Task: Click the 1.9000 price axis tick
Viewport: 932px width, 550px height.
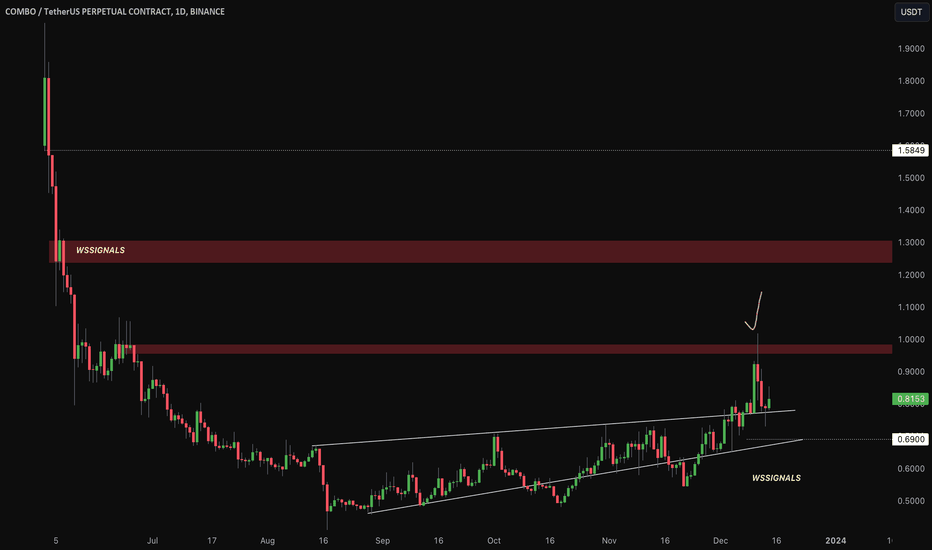Action: tap(911, 49)
